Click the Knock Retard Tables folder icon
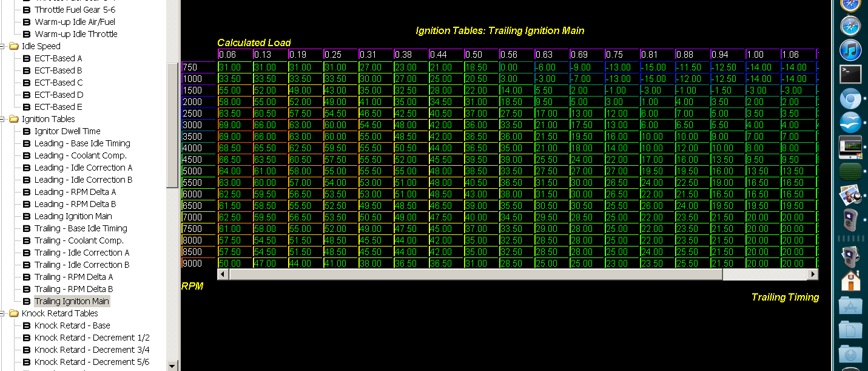 pos(13,313)
